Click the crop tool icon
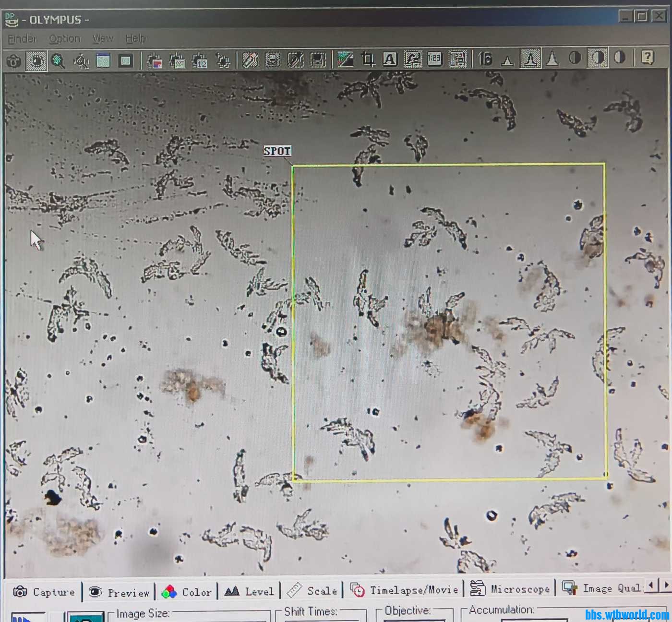672x622 pixels. 368,59
